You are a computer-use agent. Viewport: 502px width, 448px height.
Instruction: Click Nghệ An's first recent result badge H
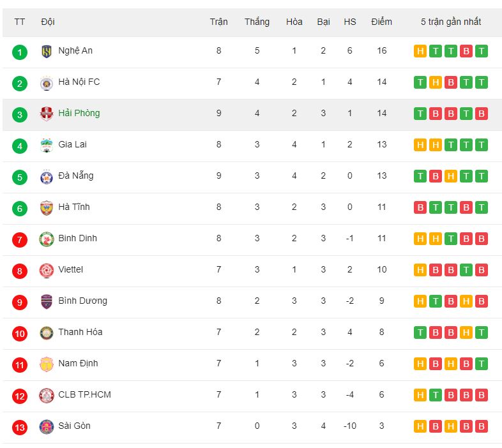click(420, 51)
